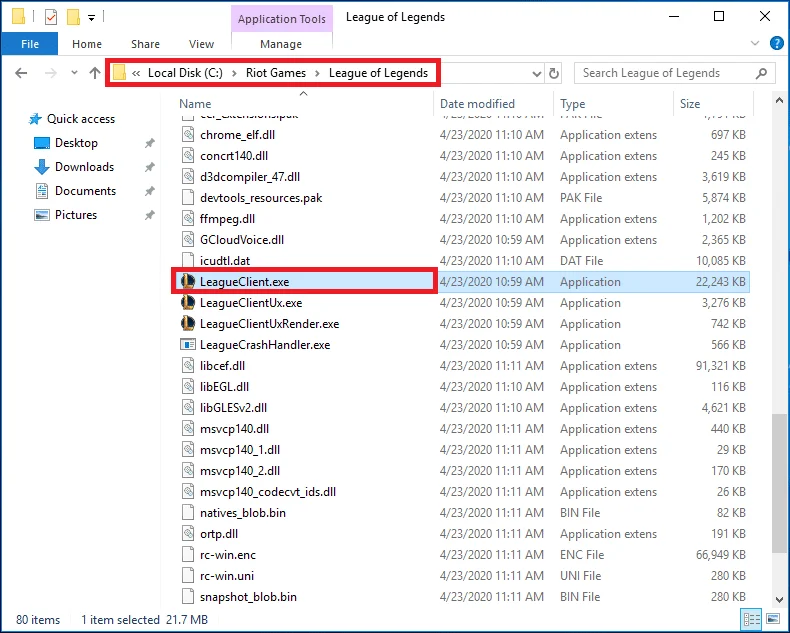This screenshot has height=633, width=790.
Task: Click the scroll down arrow
Action: click(779, 600)
